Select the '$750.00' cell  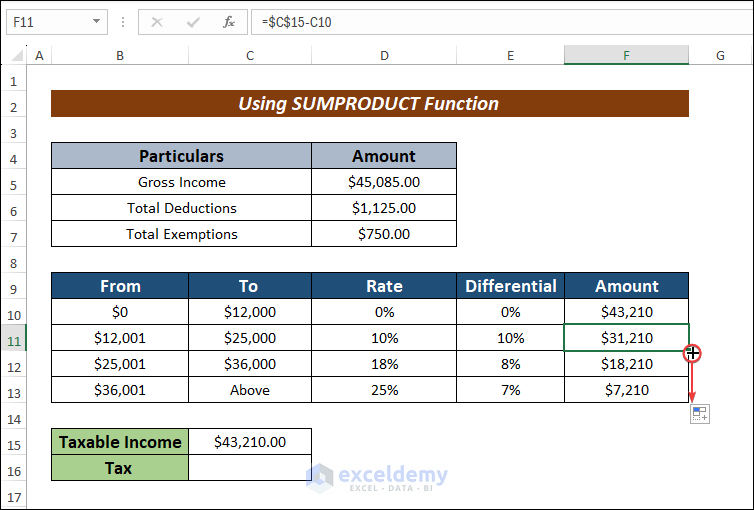pos(384,234)
